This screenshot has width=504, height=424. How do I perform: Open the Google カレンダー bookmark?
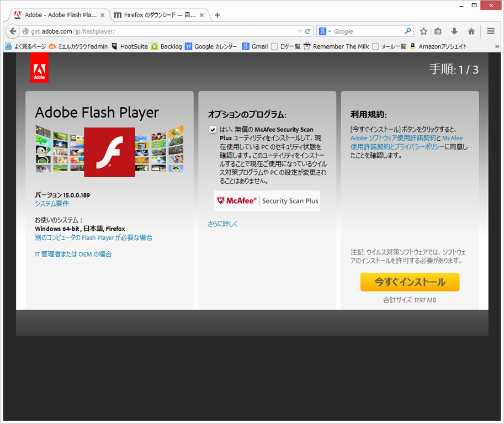coord(211,46)
